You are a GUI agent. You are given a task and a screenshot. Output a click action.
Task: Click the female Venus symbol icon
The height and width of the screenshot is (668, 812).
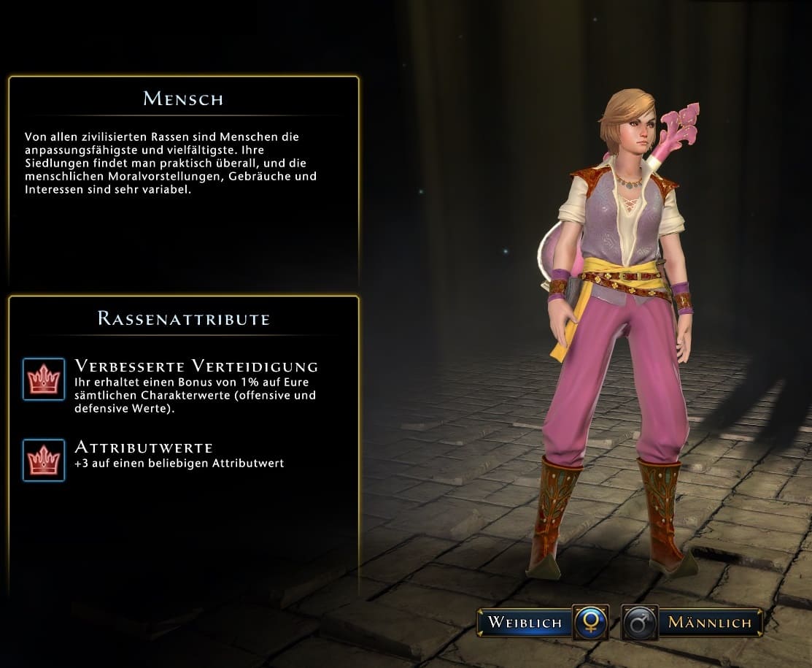(x=590, y=621)
